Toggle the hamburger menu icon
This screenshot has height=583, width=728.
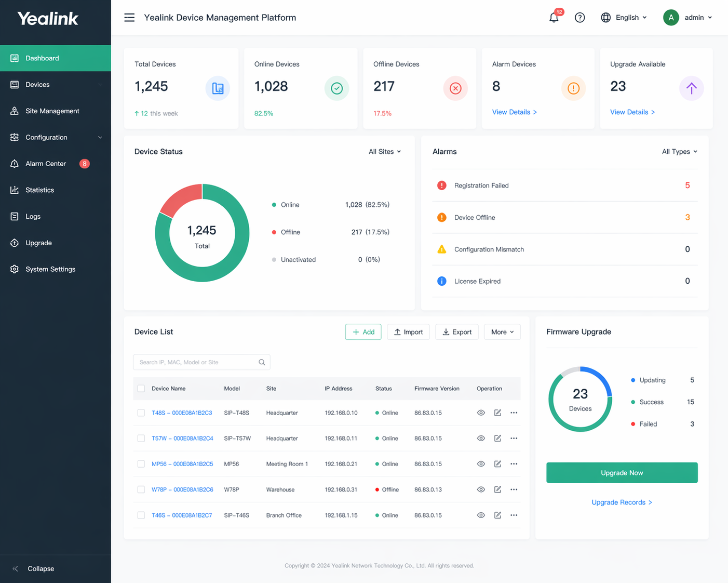[x=129, y=18]
